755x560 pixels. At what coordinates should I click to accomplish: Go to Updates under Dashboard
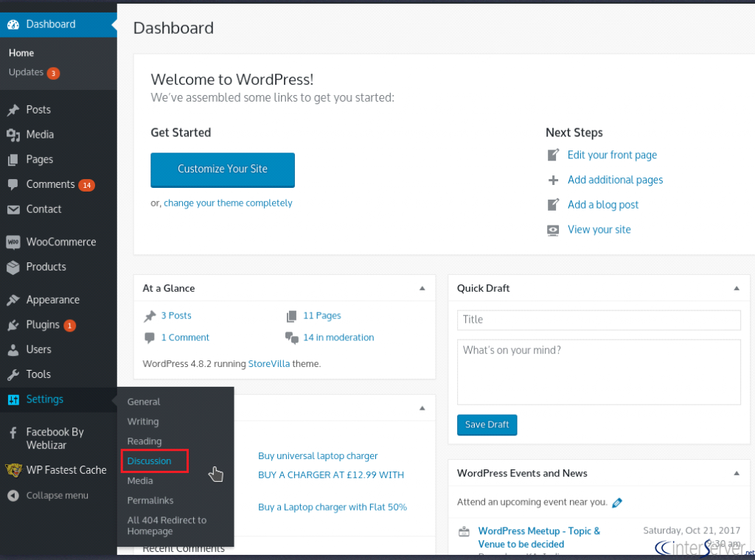(x=26, y=72)
